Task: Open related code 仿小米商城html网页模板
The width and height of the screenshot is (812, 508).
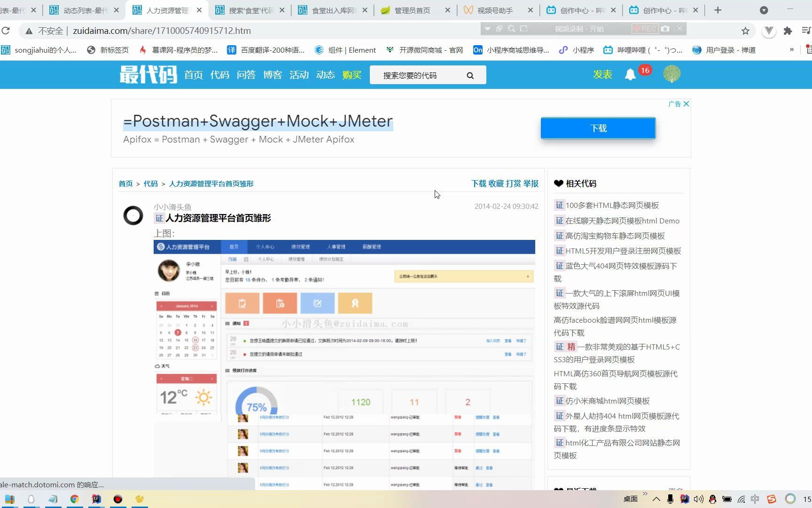Action: click(608, 401)
